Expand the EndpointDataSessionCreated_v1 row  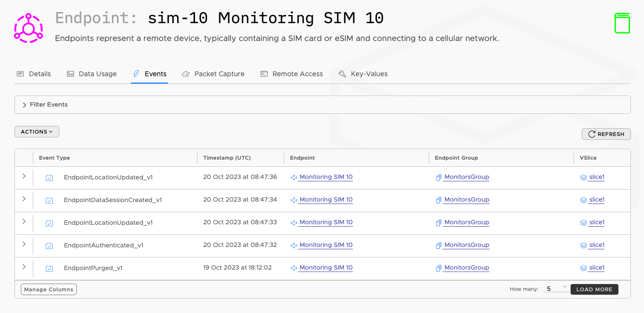(x=24, y=199)
